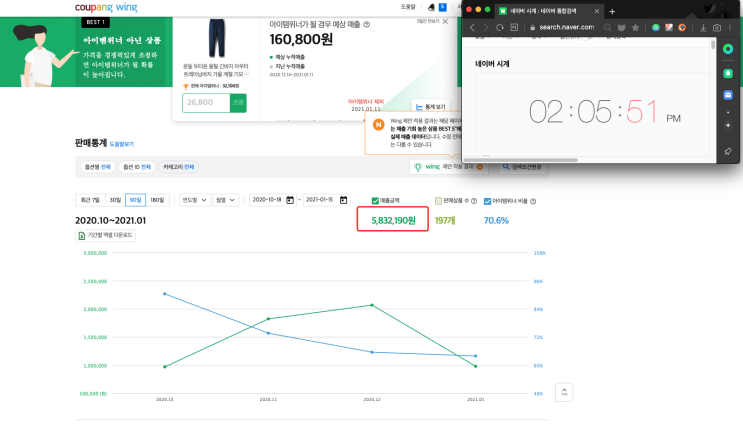Click the scroll-to-top button near chart
The image size is (743, 428).
pos(564,392)
